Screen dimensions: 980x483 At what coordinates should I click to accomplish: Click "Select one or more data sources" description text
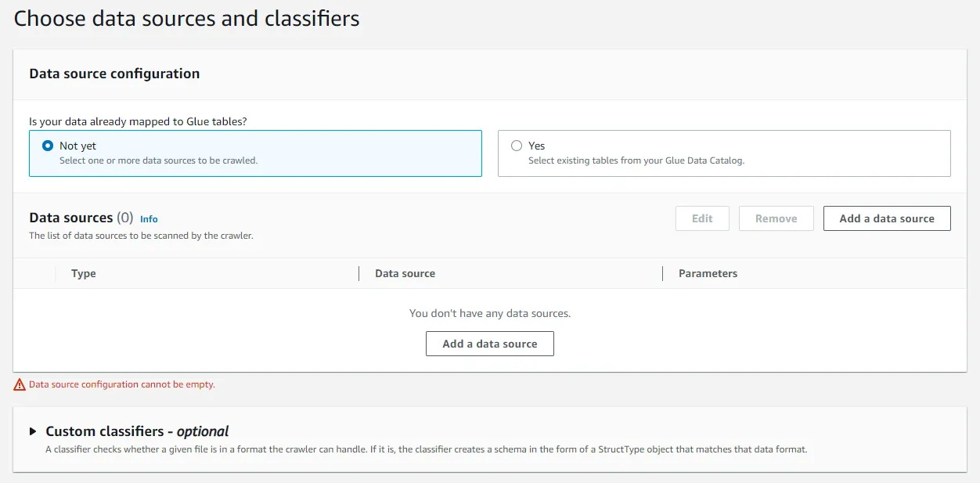[158, 160]
